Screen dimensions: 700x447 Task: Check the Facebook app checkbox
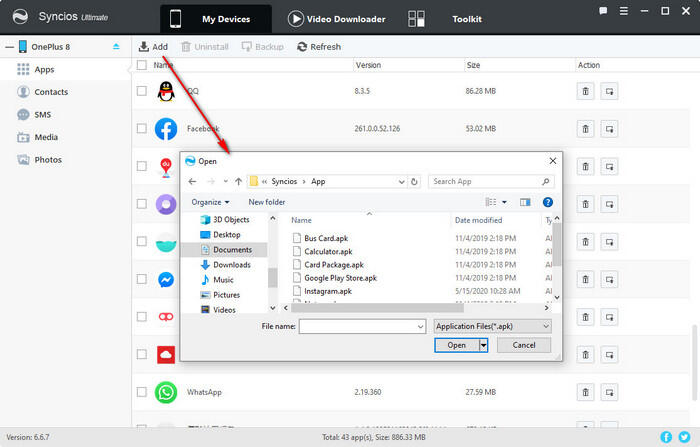142,129
